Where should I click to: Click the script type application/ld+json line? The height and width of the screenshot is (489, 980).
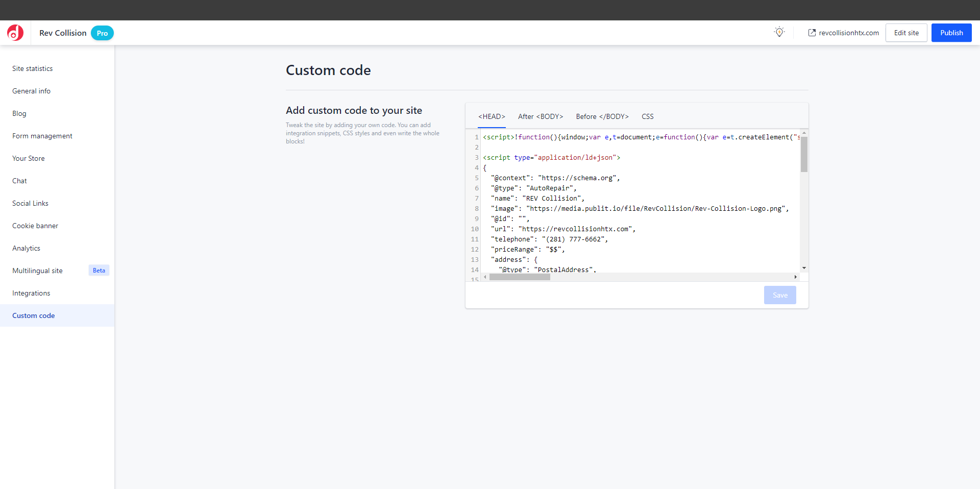(x=551, y=158)
